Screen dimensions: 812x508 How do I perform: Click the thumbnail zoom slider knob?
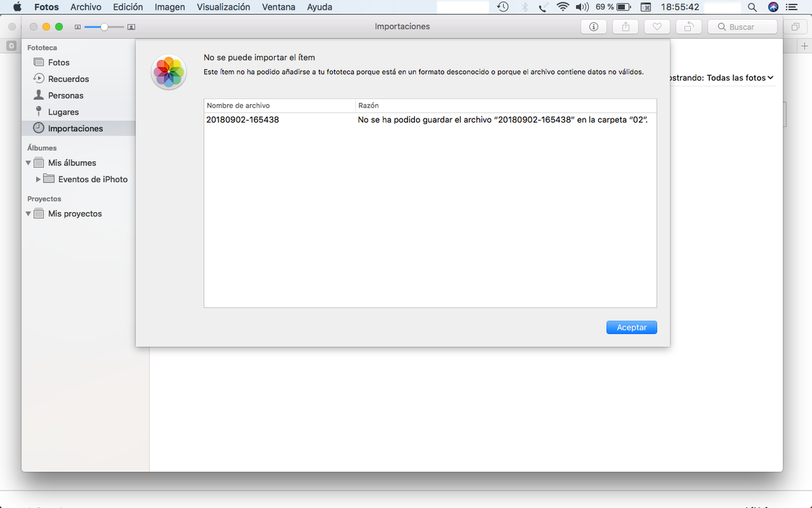click(104, 26)
